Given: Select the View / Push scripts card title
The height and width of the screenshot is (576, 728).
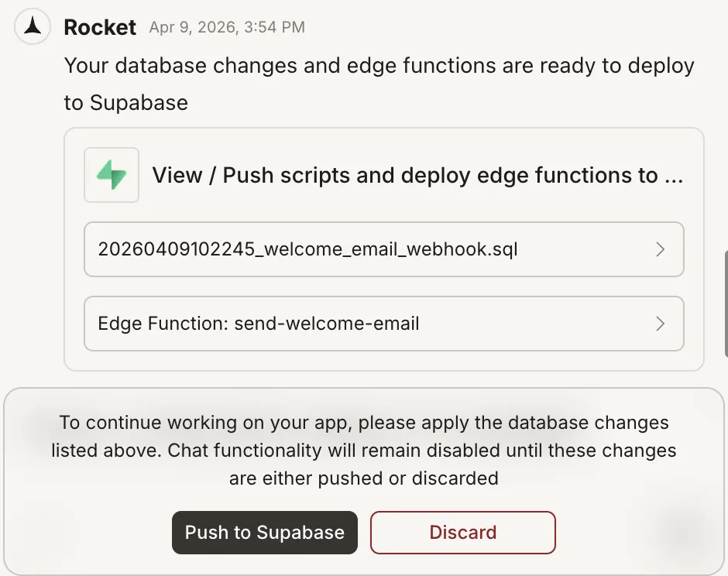Looking at the screenshot, I should coord(417,175).
